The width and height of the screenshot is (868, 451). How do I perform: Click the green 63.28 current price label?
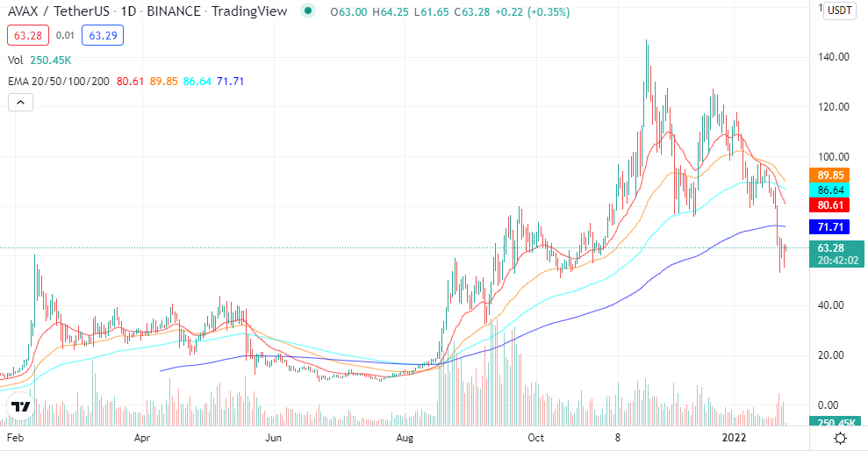tap(836, 254)
